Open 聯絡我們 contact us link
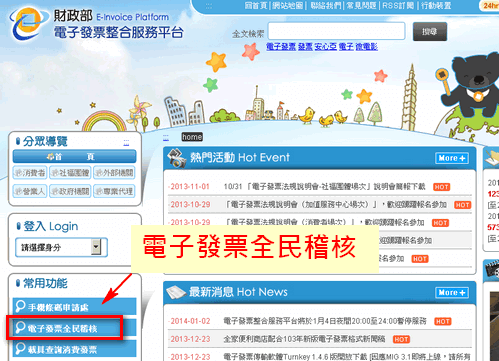 (x=326, y=5)
